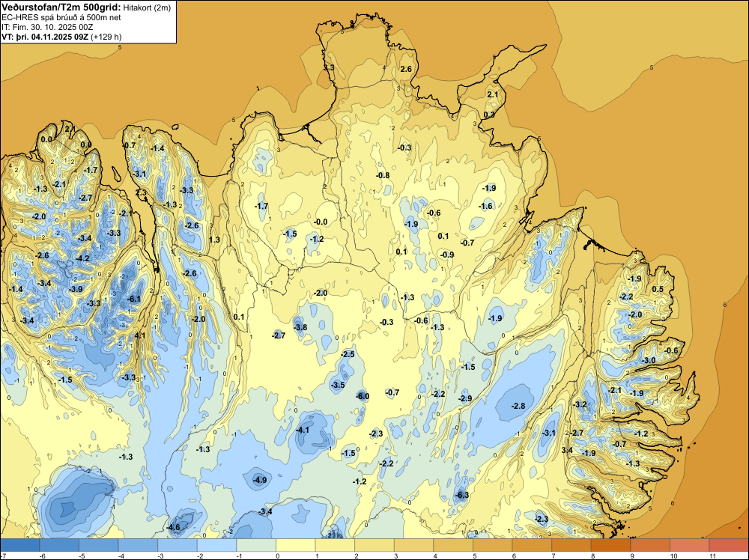The width and height of the screenshot is (749, 560).
Task: Click the "(+129 h)" forecast lead text
Action: point(106,36)
